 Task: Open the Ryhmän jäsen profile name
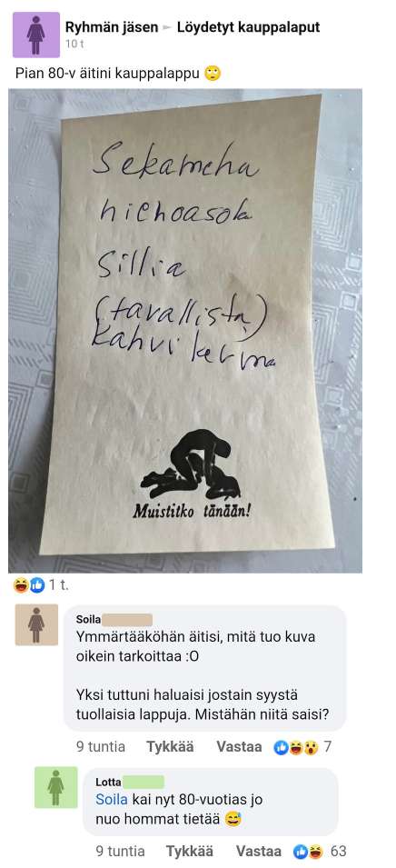pyautogui.click(x=111, y=26)
